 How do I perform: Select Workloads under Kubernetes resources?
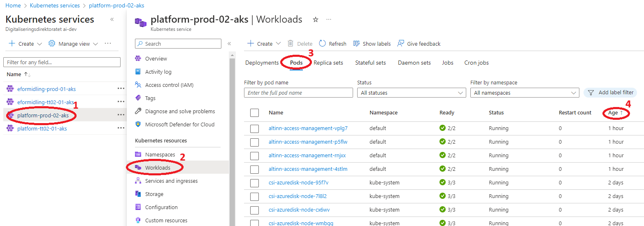click(158, 168)
